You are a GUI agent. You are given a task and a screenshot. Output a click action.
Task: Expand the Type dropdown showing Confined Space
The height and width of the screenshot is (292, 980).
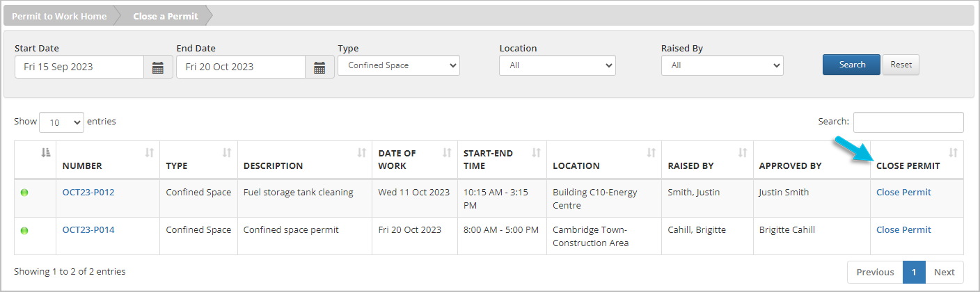[x=399, y=65]
